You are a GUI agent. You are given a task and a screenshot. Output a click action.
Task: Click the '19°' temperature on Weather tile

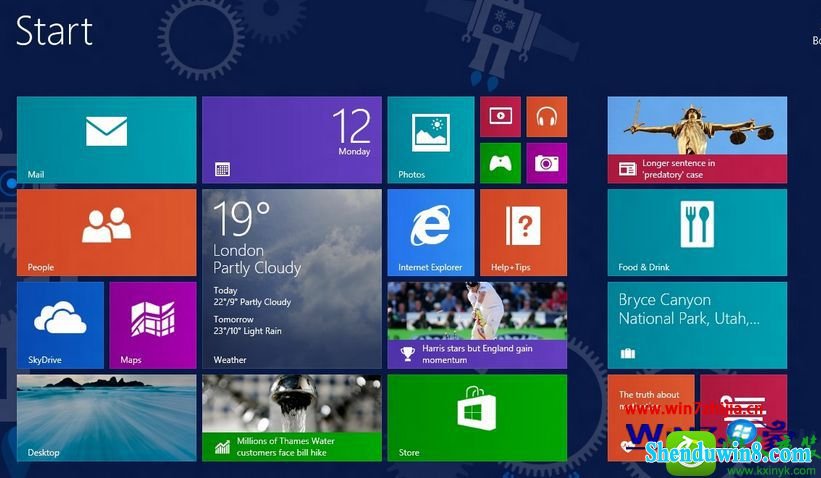coord(241,218)
